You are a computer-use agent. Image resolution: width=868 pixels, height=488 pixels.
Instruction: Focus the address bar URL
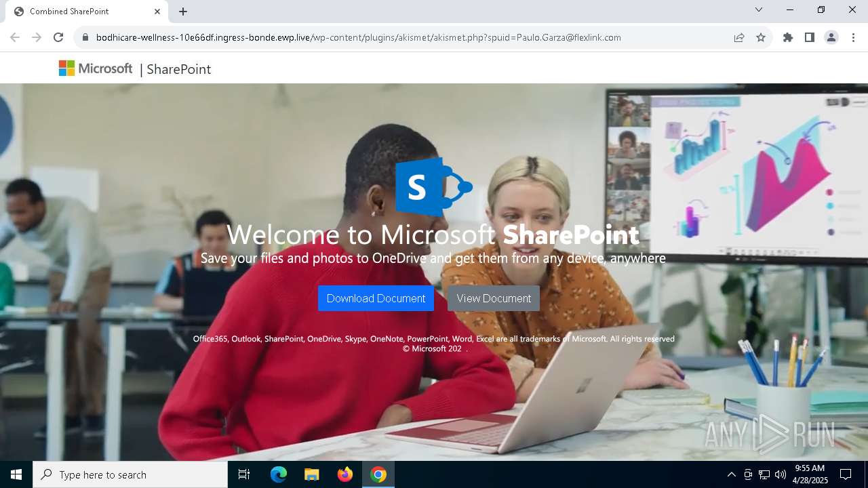tap(359, 37)
